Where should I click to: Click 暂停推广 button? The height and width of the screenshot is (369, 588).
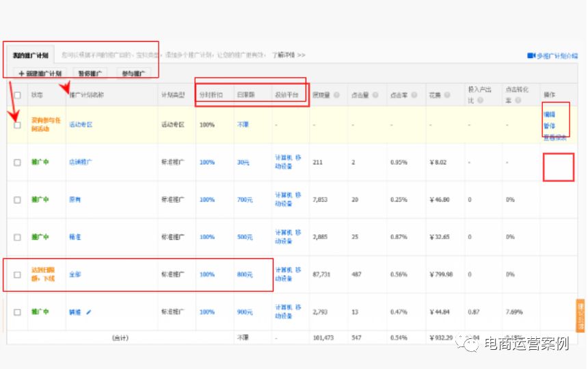click(90, 73)
